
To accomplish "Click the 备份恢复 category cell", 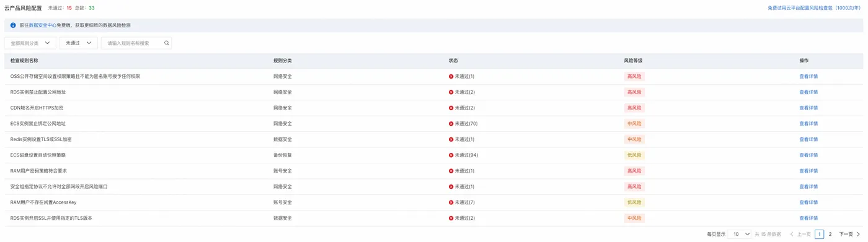I will [283, 155].
